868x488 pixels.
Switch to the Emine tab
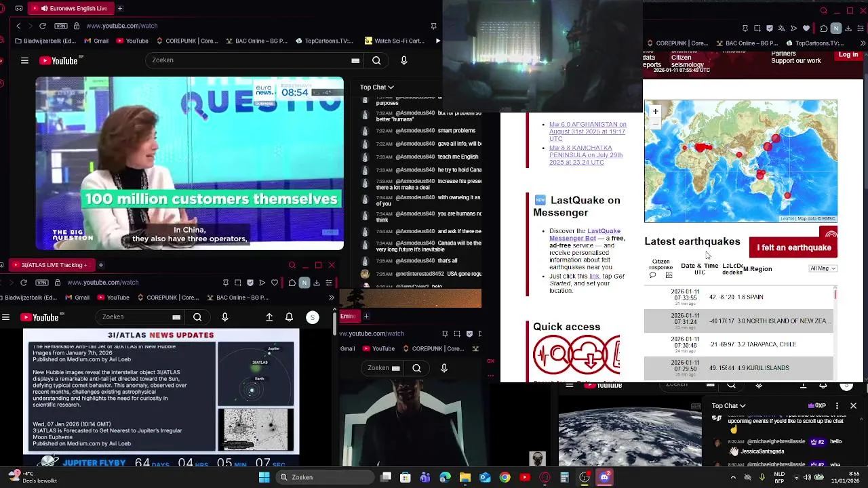tap(350, 316)
